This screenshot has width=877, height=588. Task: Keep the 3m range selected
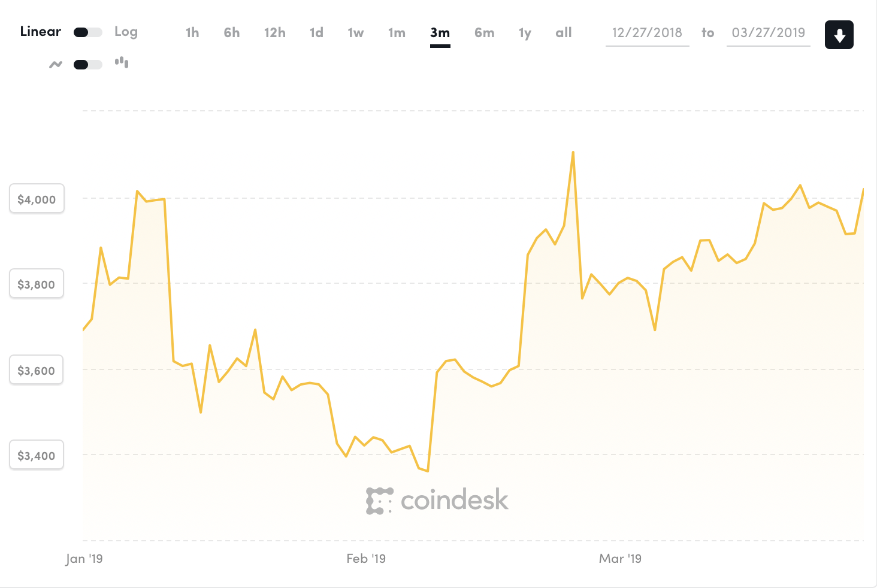440,33
